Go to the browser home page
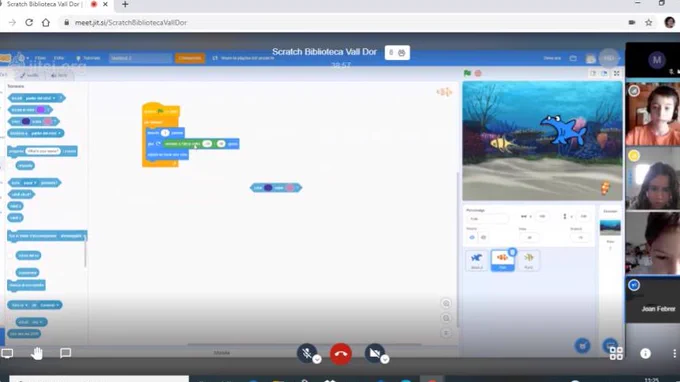Image resolution: width=680 pixels, height=382 pixels. click(x=46, y=23)
